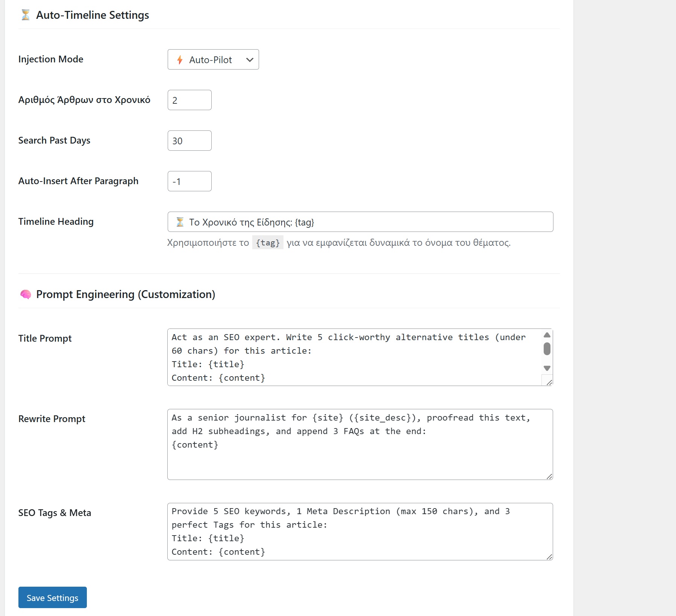The width and height of the screenshot is (676, 616).
Task: Click into the SEO Tags & Meta textarea
Action: pyautogui.click(x=360, y=531)
